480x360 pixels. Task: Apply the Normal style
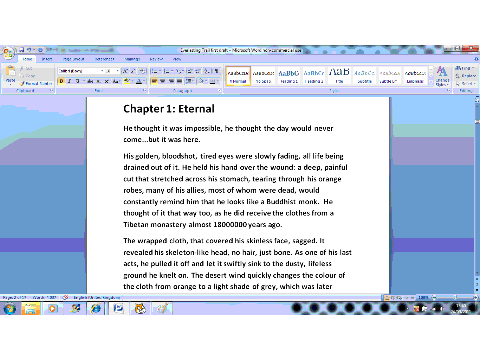(238, 76)
